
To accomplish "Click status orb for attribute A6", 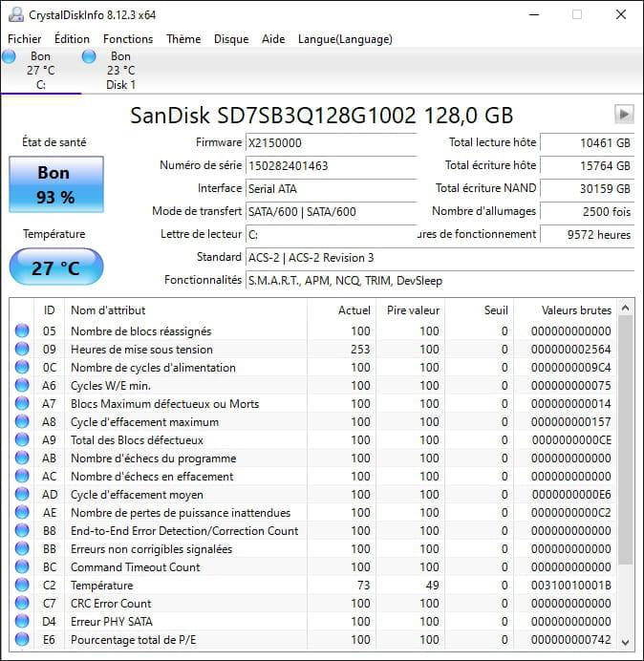I will [x=22, y=385].
